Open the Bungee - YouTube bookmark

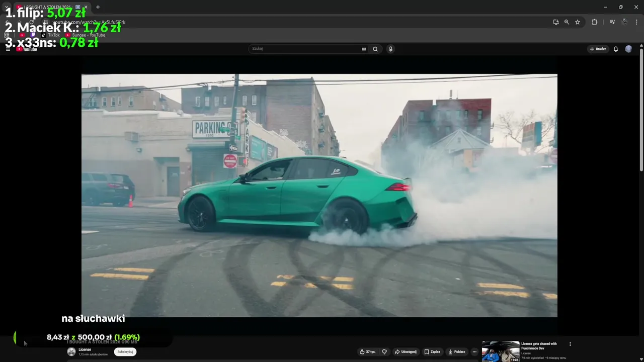[x=85, y=35]
